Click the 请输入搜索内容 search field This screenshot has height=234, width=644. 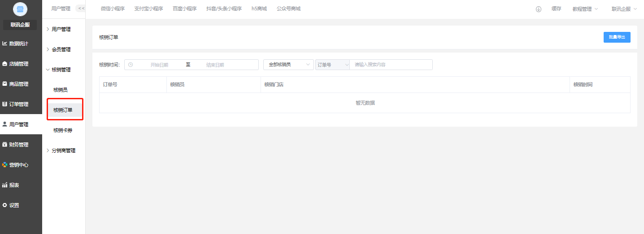pyautogui.click(x=391, y=65)
